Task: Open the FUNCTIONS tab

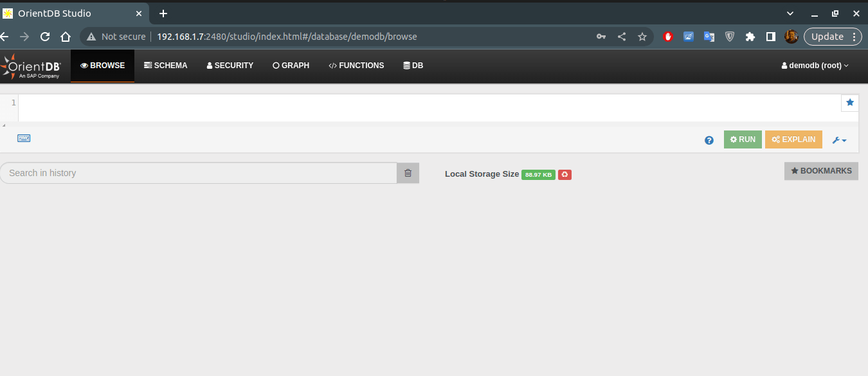Action: [356, 66]
